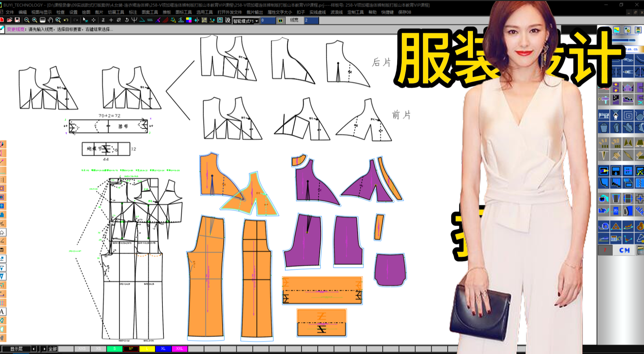Click the sewing machine icon in right panel
Image resolution: width=644 pixels, height=354 pixels.
point(604,116)
